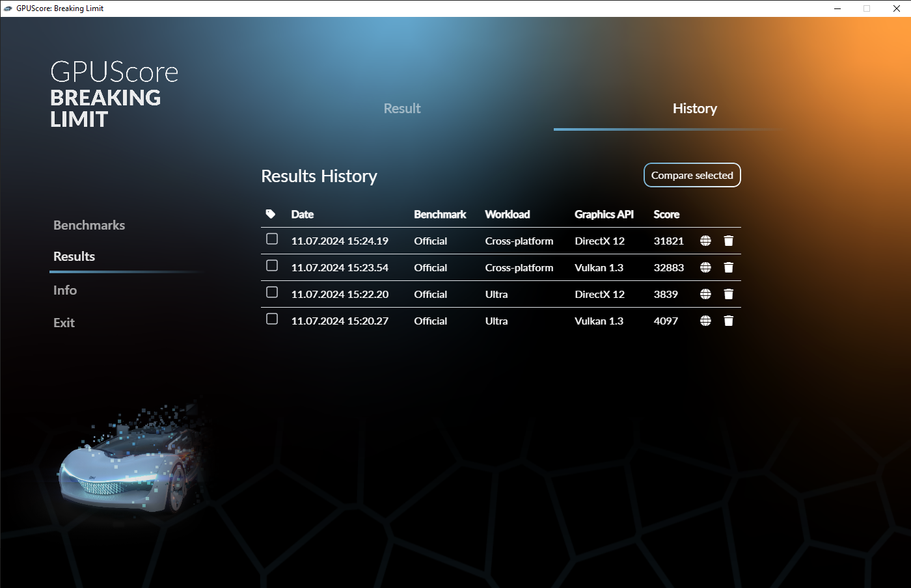Click Official in the 15:20.27 row

(431, 321)
